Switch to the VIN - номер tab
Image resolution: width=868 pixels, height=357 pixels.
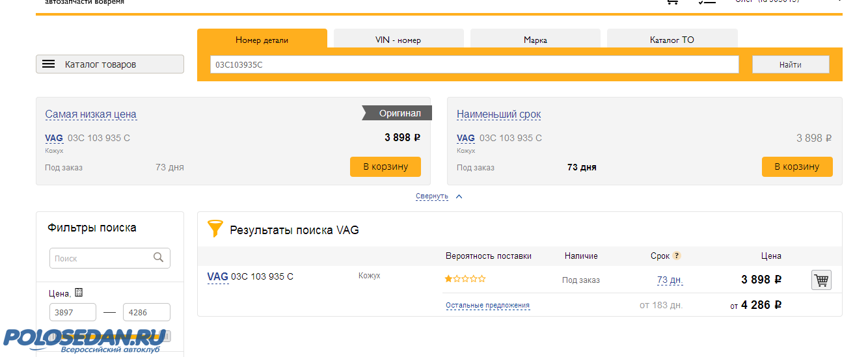click(398, 40)
